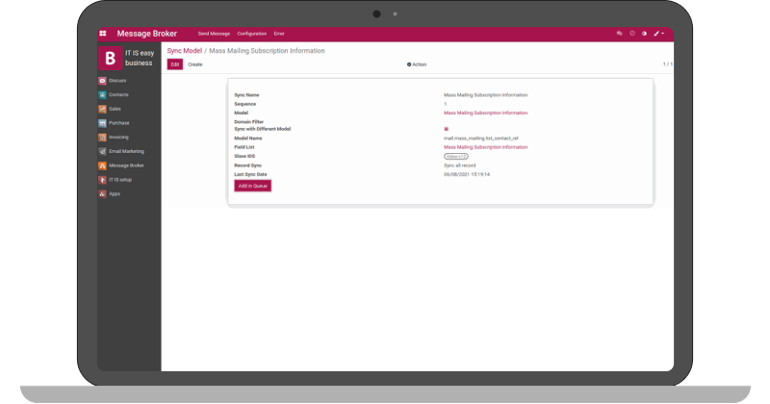Click the Odoo v12 slave tag

(456, 156)
